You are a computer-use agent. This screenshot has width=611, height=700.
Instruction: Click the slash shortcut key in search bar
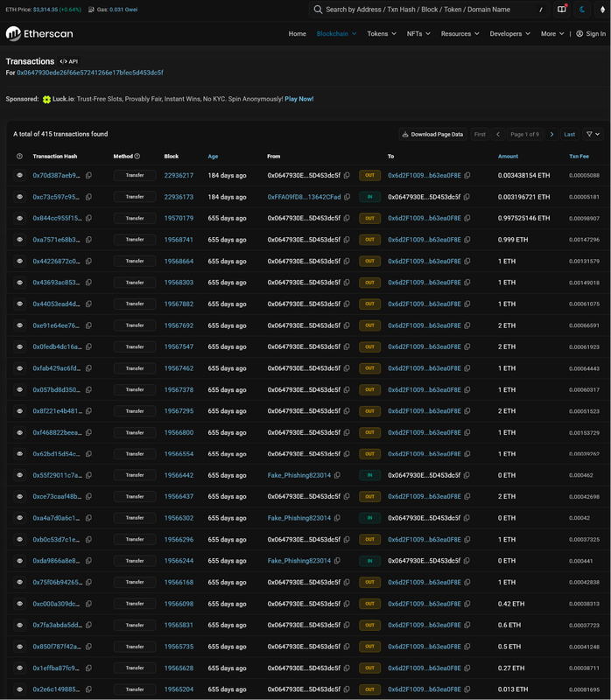pos(540,10)
